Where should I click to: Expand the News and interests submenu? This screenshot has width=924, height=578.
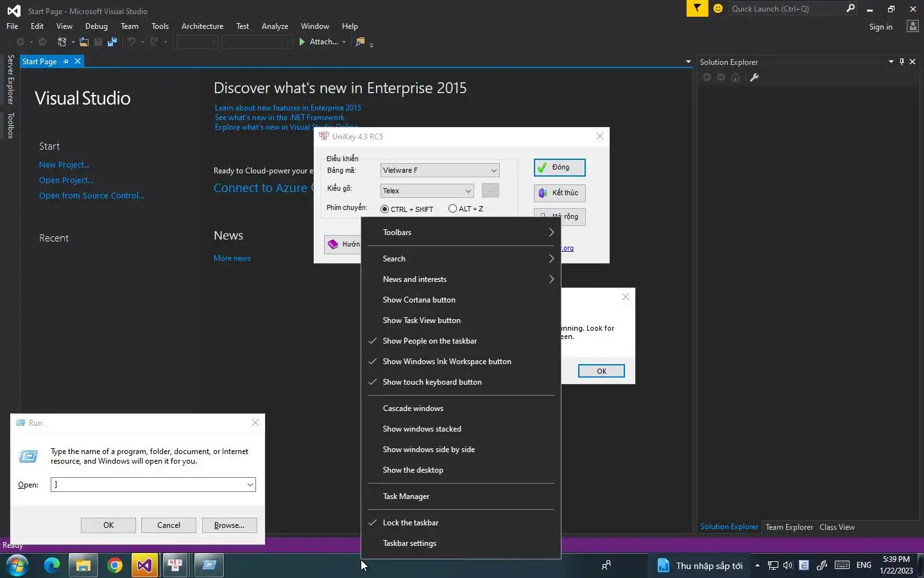(x=461, y=279)
